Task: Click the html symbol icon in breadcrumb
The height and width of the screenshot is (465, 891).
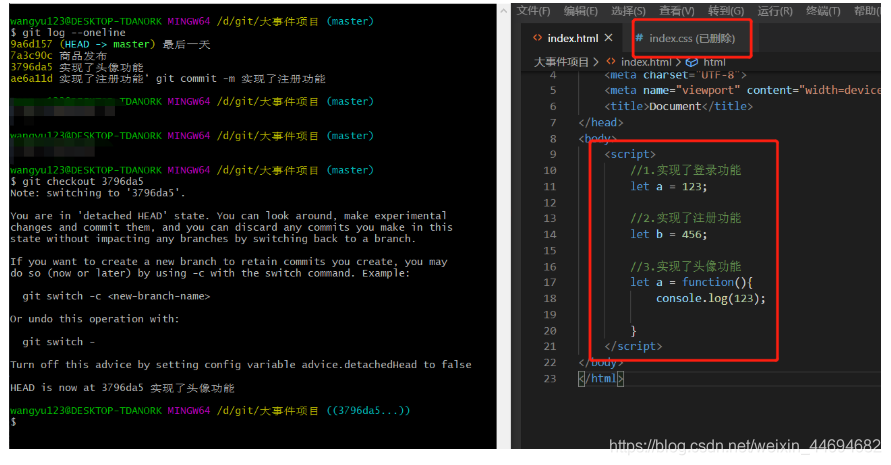Action: pos(692,62)
